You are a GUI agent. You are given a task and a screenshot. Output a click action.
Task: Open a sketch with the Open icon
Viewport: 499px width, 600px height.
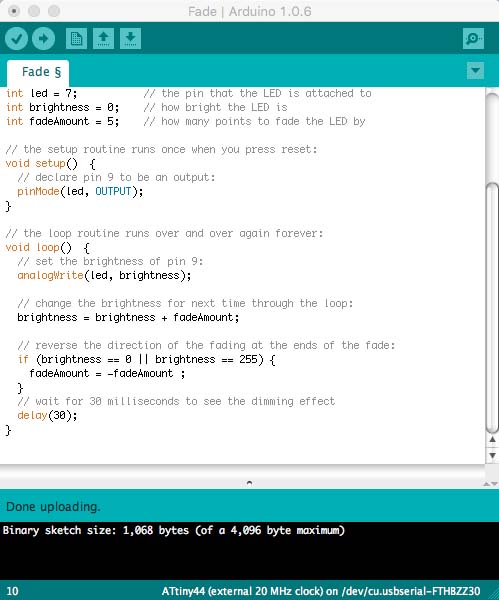pyautogui.click(x=103, y=38)
